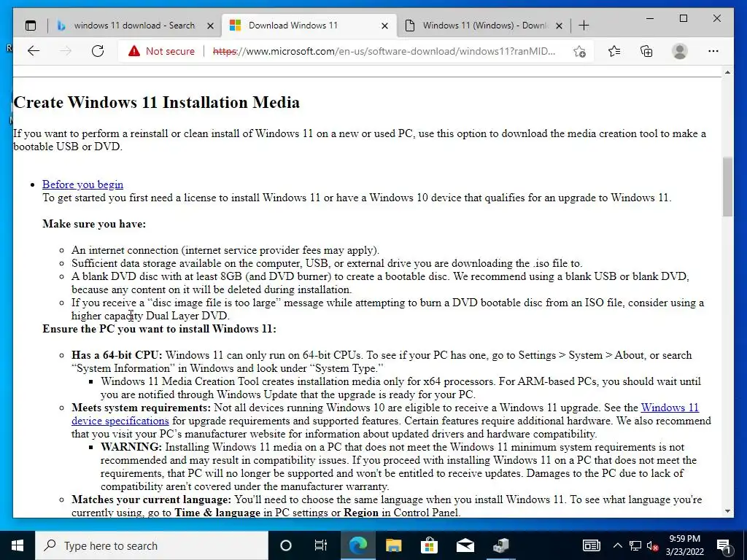The height and width of the screenshot is (560, 747).
Task: Click the 'Meets system requirements:' text
Action: [x=141, y=408]
